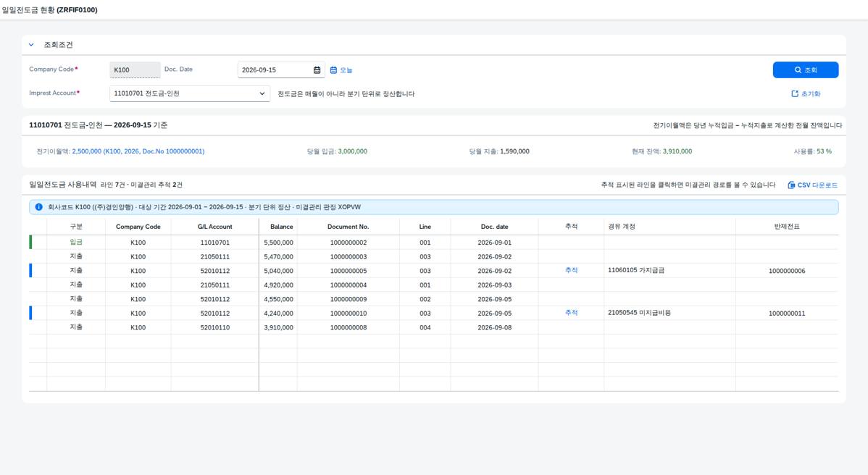Sort by the 구분 column header
Screen dimensions: 868x475
pyautogui.click(x=76, y=227)
